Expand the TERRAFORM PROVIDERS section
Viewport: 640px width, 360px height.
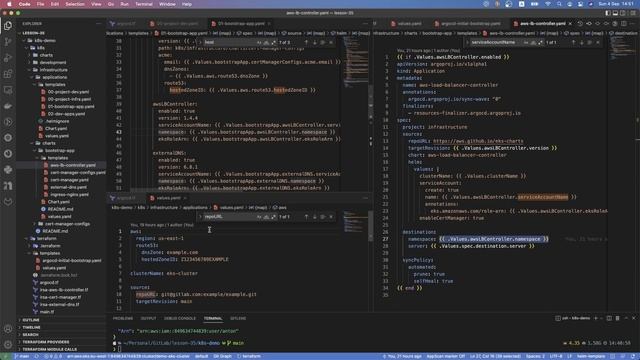pyautogui.click(x=61, y=342)
